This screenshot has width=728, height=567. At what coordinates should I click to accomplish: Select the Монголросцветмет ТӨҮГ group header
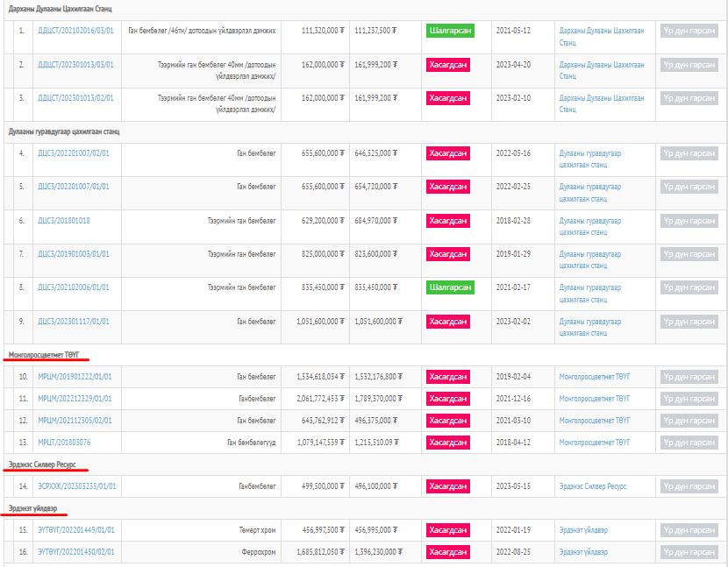[44, 355]
